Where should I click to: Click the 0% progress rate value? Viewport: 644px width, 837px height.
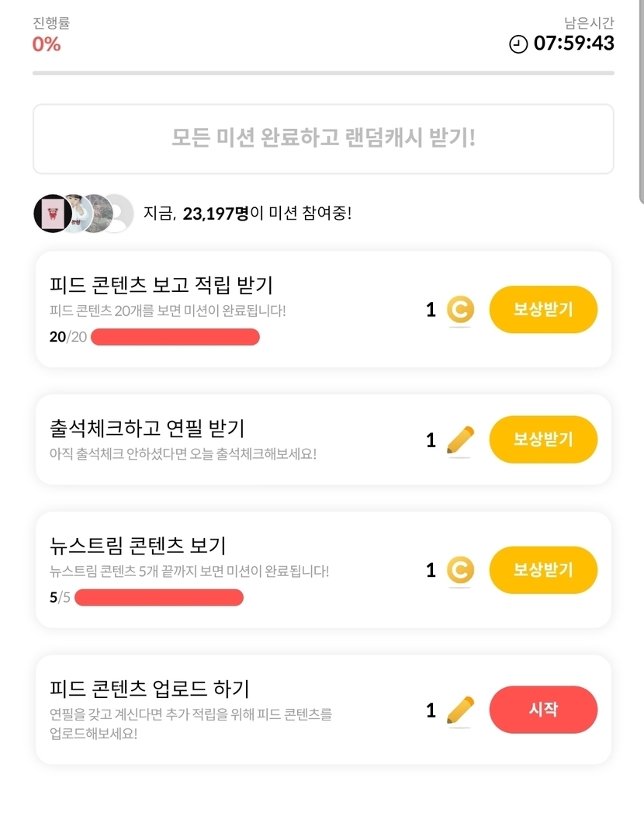pyautogui.click(x=47, y=44)
